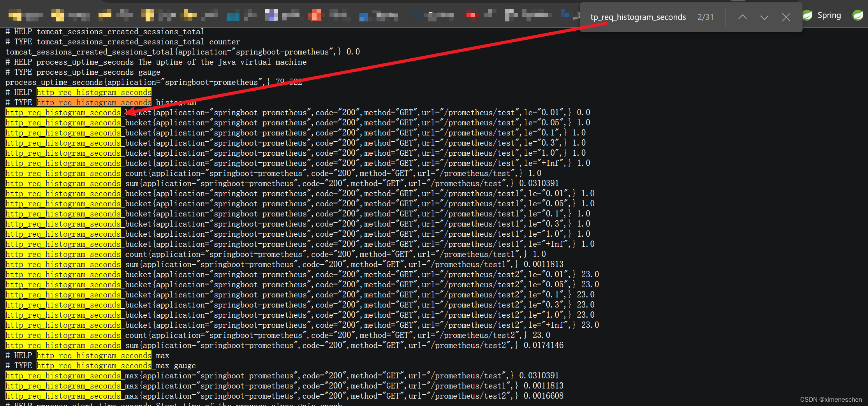Click the find-in-page search text field
This screenshot has width=868, height=406.
(x=638, y=17)
